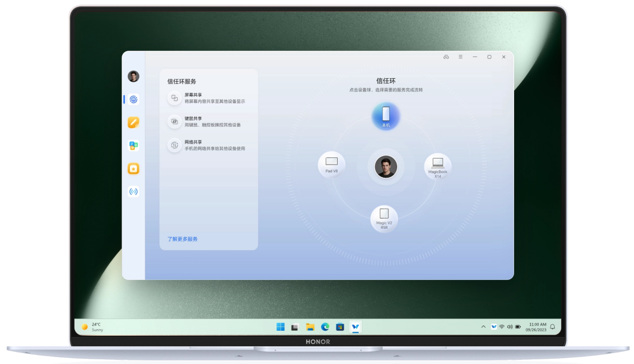Click the wireless broadcast sidebar icon

point(133,192)
